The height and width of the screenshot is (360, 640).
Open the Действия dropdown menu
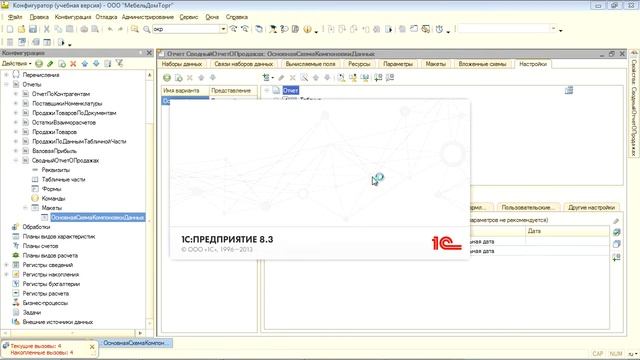pos(17,64)
